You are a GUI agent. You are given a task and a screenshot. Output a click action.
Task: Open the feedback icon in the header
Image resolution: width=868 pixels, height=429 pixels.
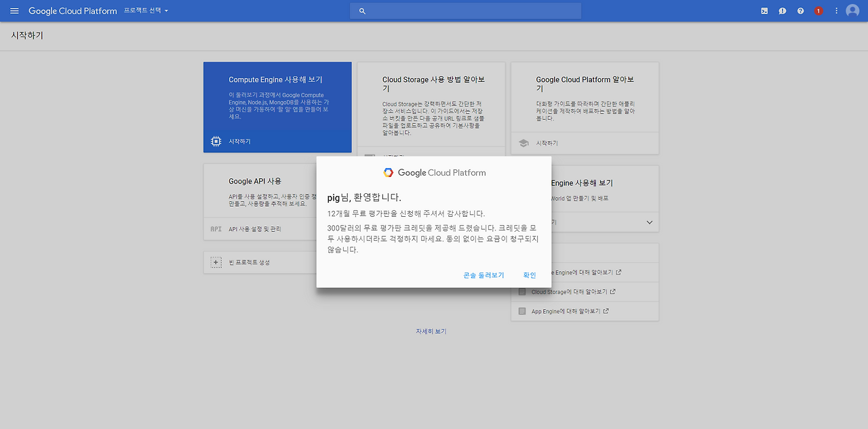click(782, 10)
